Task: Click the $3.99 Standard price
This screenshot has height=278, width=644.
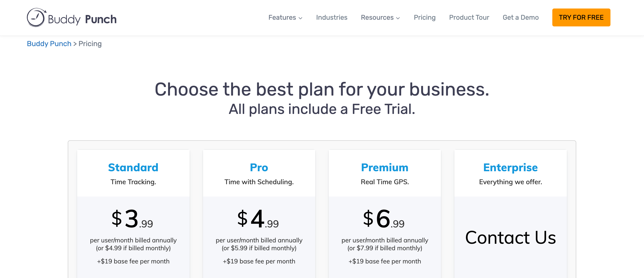Action: [132, 218]
